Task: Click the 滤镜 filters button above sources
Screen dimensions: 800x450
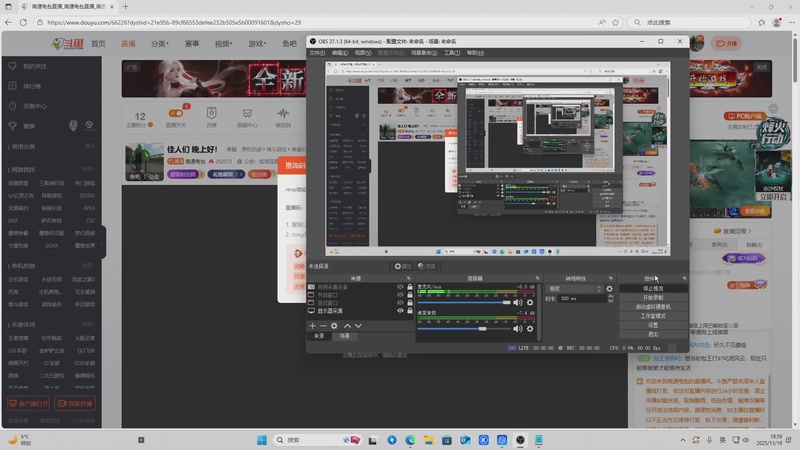Action: (427, 266)
